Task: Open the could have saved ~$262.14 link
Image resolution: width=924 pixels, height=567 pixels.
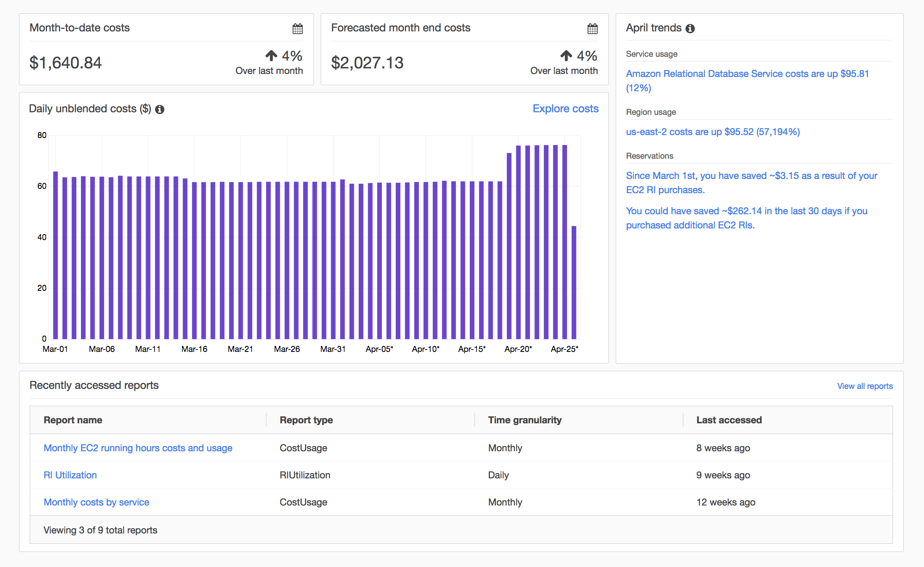Action: coord(747,218)
